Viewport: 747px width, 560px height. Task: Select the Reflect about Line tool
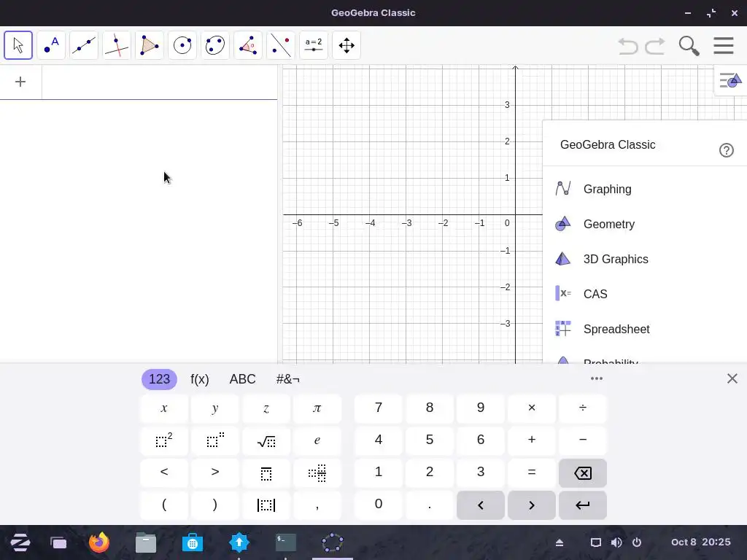[281, 45]
